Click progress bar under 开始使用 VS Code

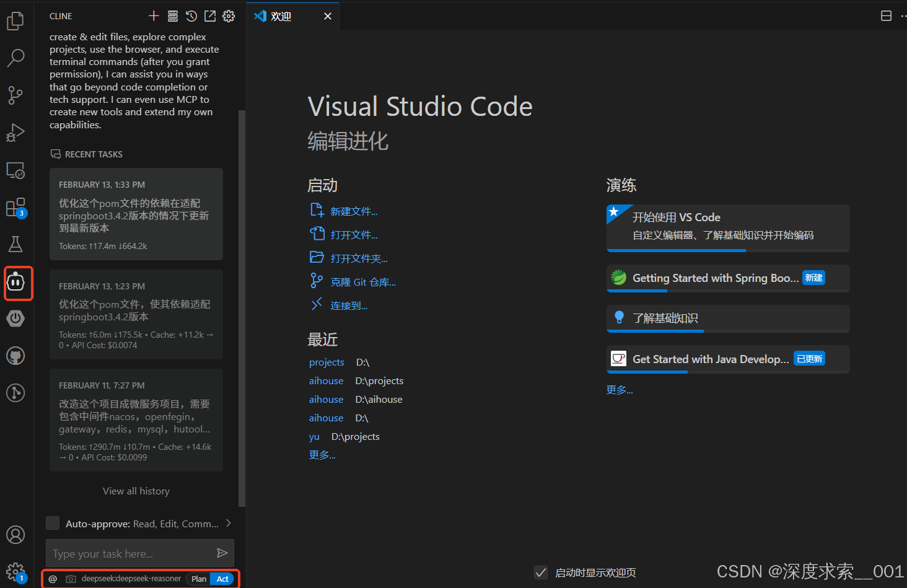pyautogui.click(x=728, y=250)
